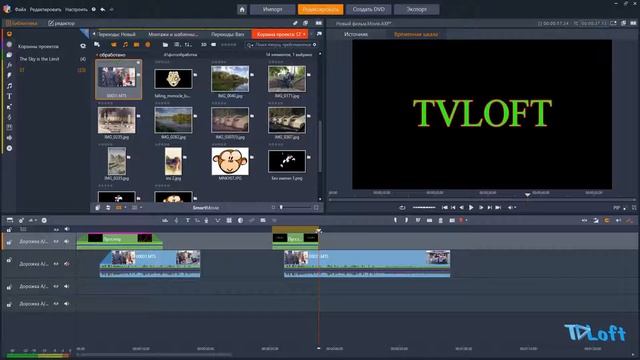Click the SmartMovie button
This screenshot has height=360, width=640.
click(206, 208)
